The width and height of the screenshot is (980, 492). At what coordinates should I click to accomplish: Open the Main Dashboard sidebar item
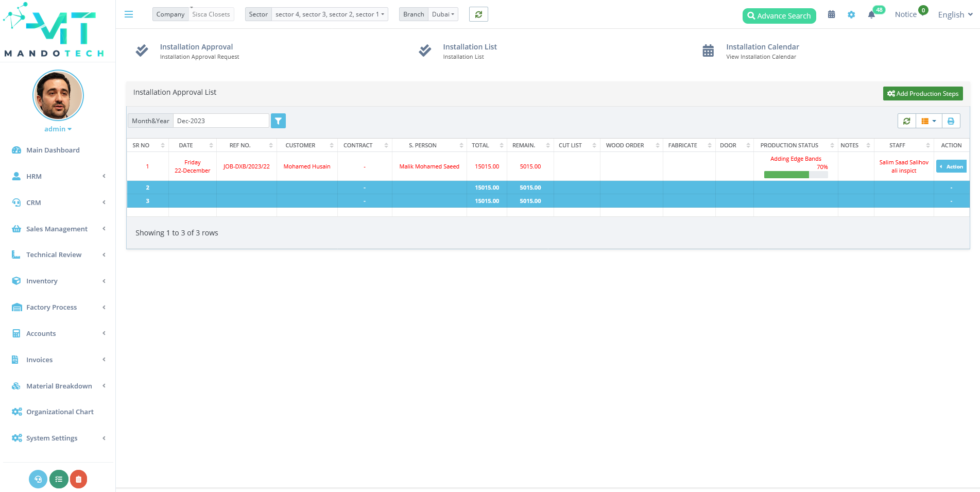[53, 150]
